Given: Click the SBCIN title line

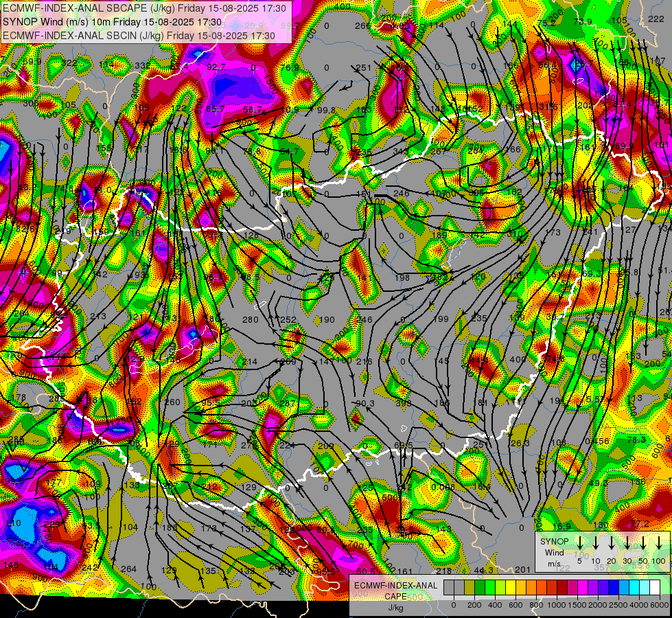Looking at the screenshot, I should (139, 36).
